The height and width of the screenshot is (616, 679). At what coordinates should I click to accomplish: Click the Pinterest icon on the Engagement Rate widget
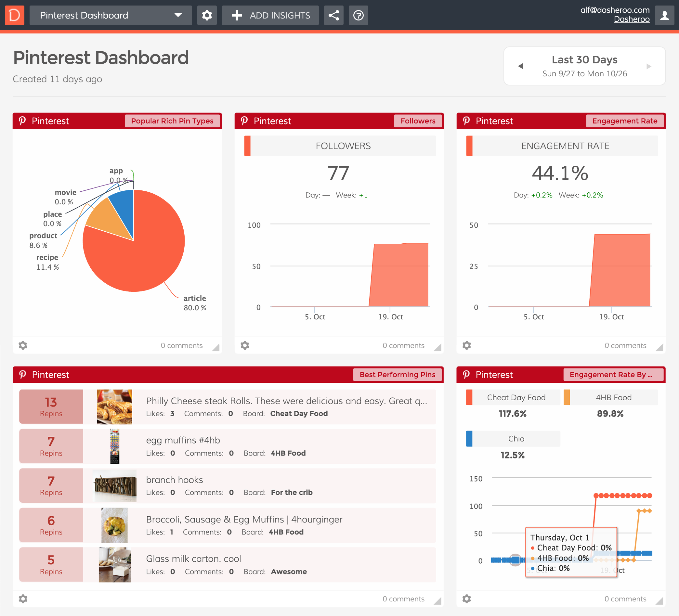[x=466, y=121]
